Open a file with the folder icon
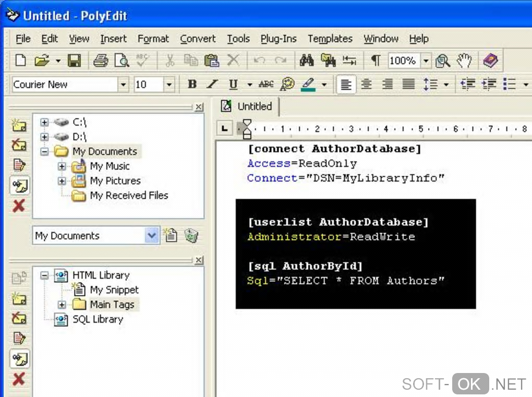The width and height of the screenshot is (532, 397). 42,61
